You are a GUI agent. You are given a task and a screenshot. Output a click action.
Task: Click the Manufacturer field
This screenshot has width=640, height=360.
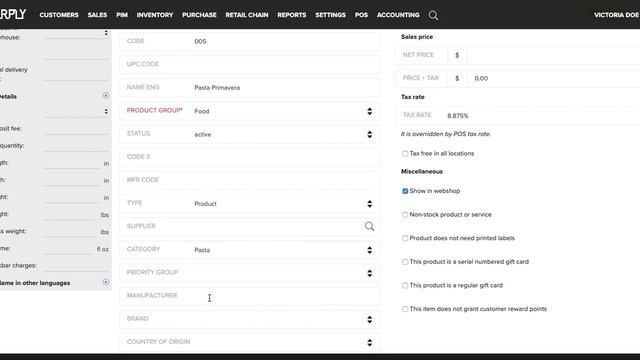point(249,296)
